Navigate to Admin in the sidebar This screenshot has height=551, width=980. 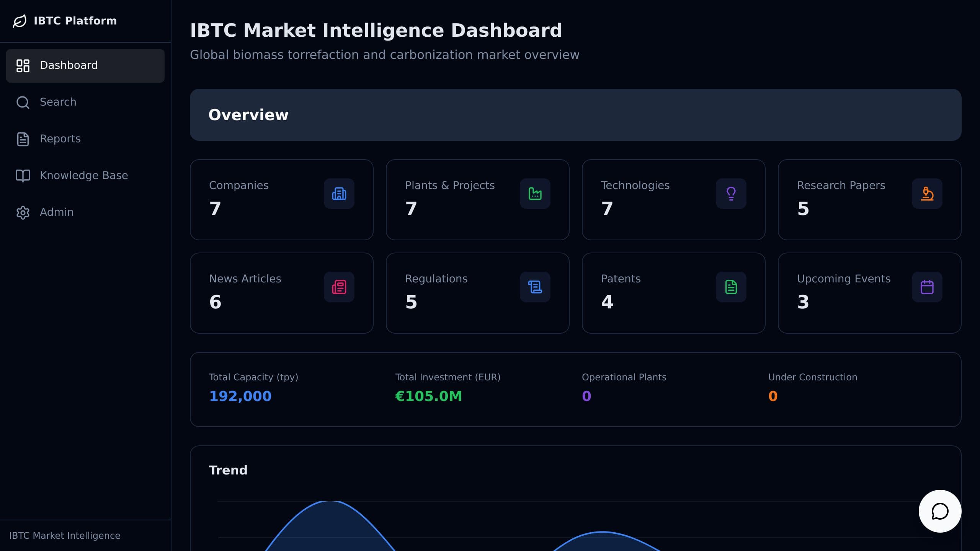tap(85, 212)
